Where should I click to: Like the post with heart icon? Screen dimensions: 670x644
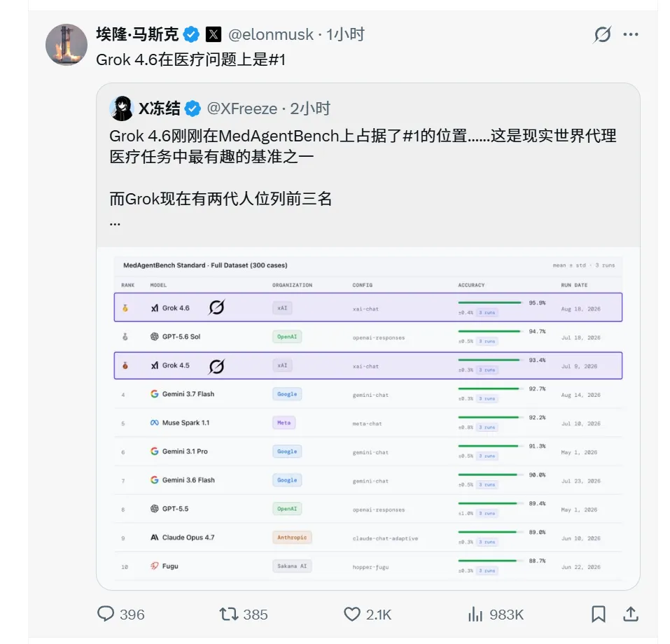[x=352, y=614]
